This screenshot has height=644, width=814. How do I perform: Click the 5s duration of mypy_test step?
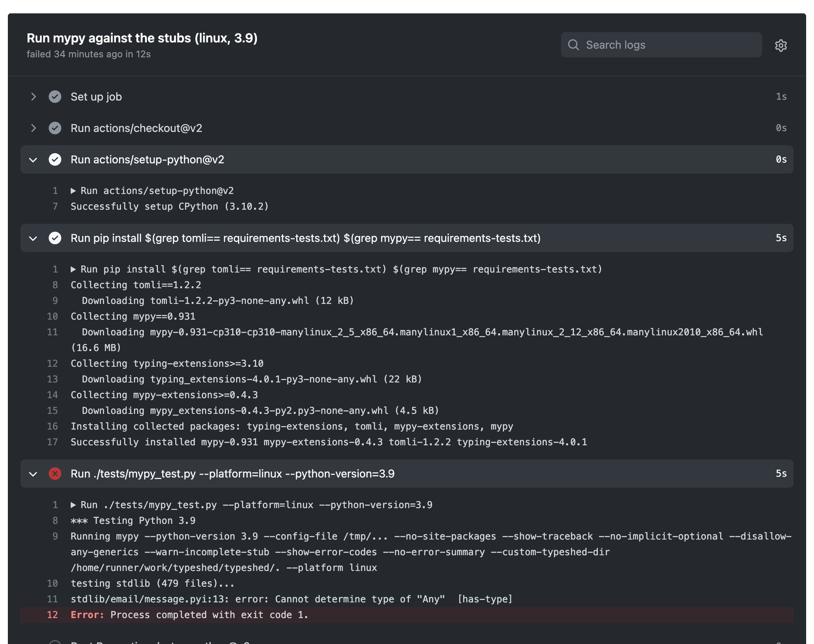pyautogui.click(x=781, y=474)
